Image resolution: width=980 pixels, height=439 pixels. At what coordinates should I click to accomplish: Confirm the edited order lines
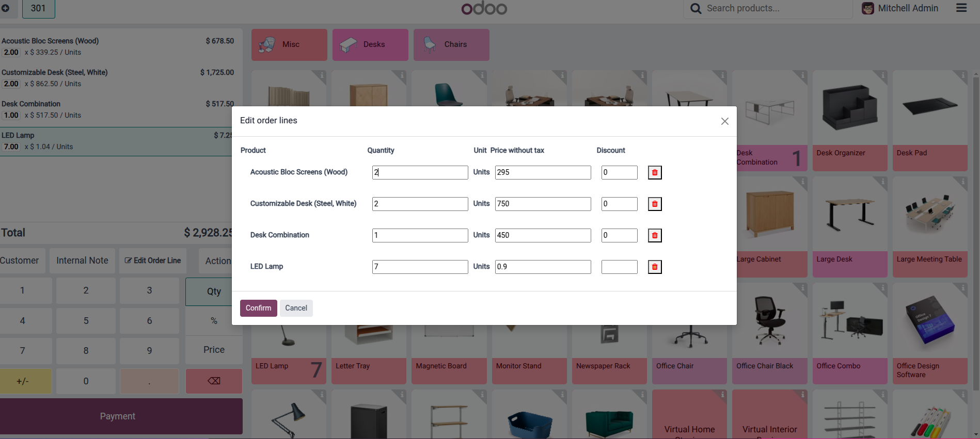click(258, 308)
